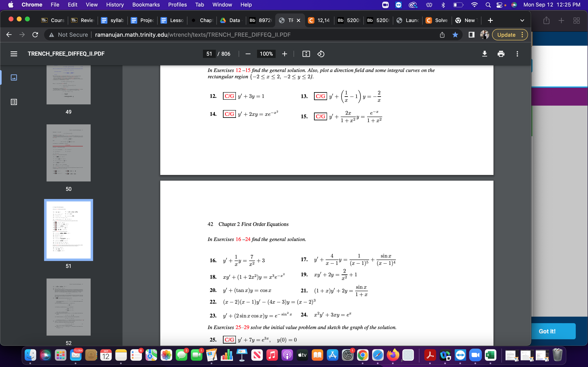Open the PDF thumbnails panel via hamburger menu
Image resolution: width=588 pixels, height=367 pixels.
14,54
